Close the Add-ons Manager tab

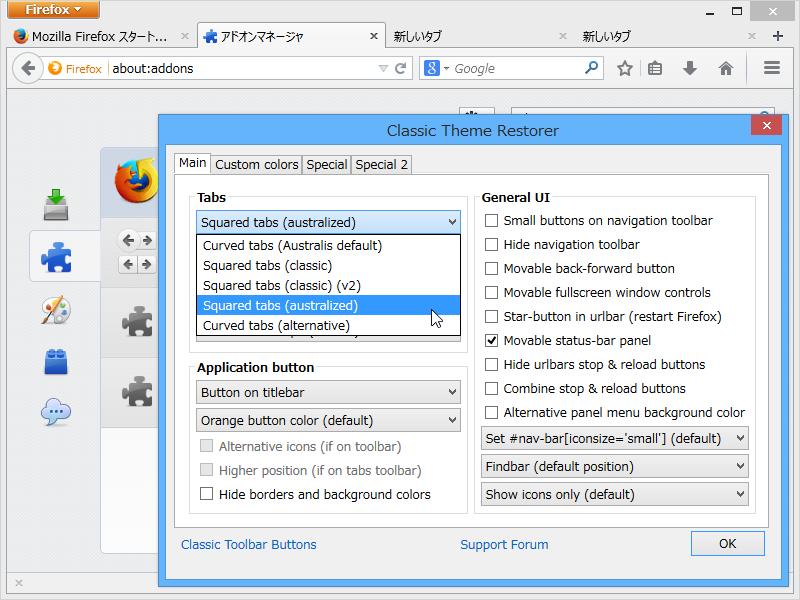(x=373, y=36)
